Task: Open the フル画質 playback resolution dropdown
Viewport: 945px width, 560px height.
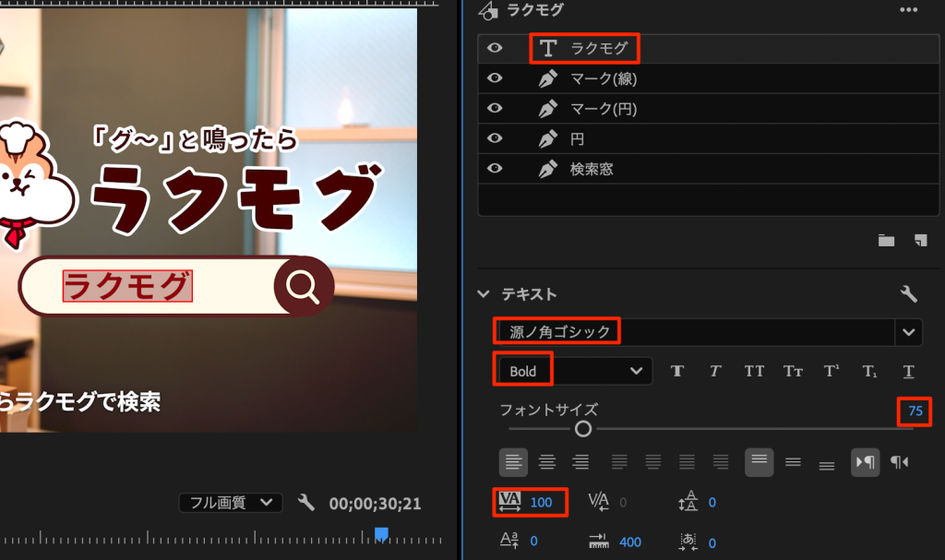Action: pyautogui.click(x=230, y=503)
